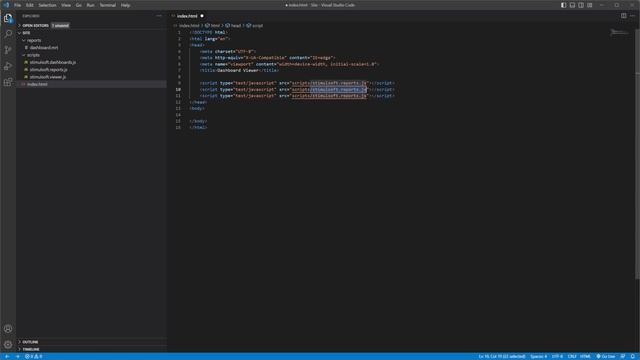Screen dimensions: 640x360
Task: Open the Accounts menu icon
Action: click(x=8, y=329)
